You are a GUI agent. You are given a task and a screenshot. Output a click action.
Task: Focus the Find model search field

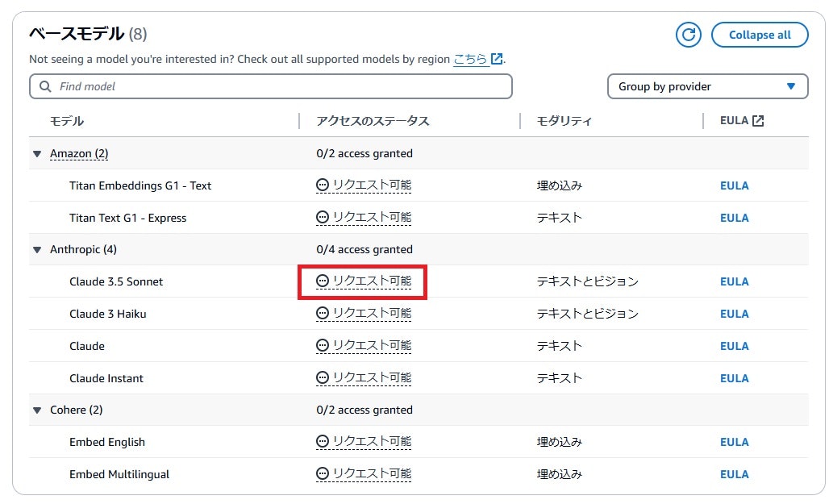tap(270, 86)
